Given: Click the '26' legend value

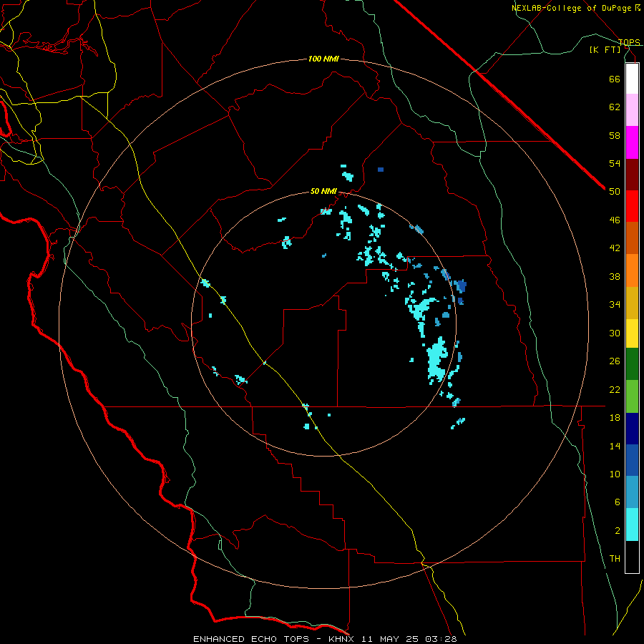Looking at the screenshot, I should coord(615,361).
